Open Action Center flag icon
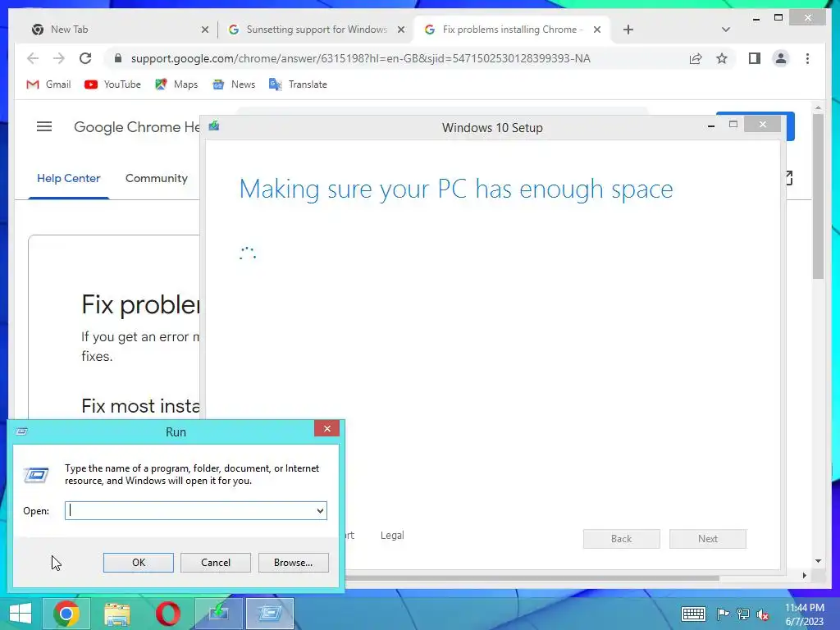This screenshot has height=630, width=840. 722,614
